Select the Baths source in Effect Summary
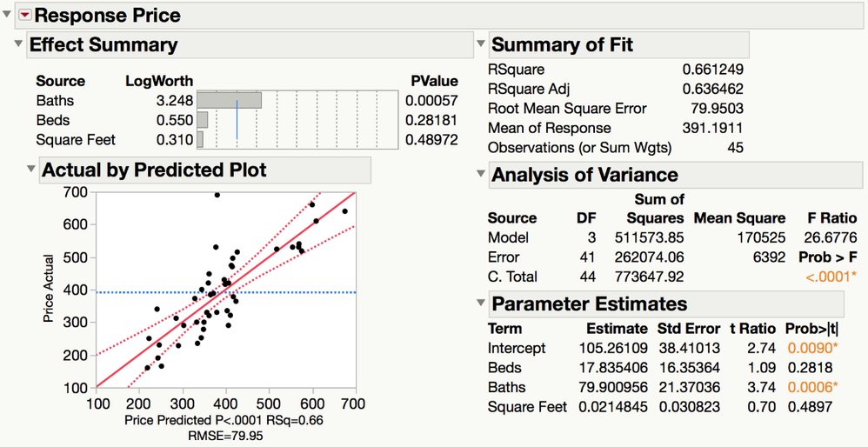 (x=54, y=100)
